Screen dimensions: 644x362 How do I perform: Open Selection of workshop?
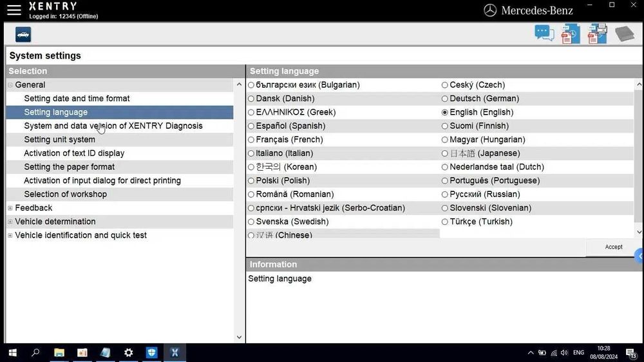pyautogui.click(x=65, y=195)
